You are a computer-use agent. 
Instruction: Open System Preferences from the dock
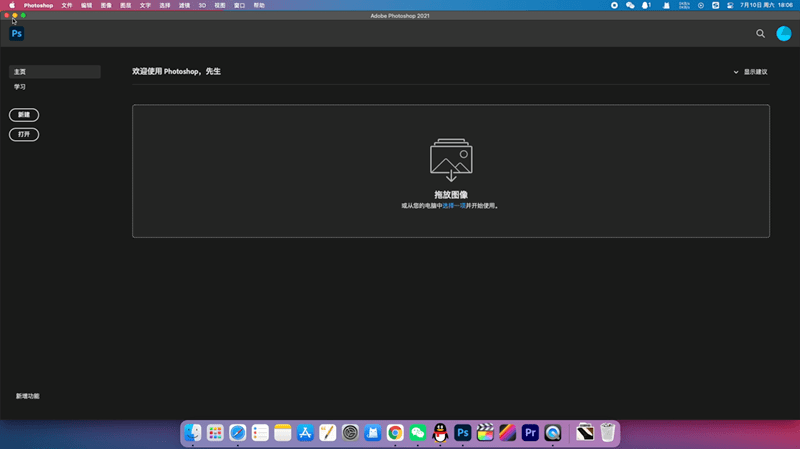pos(351,433)
